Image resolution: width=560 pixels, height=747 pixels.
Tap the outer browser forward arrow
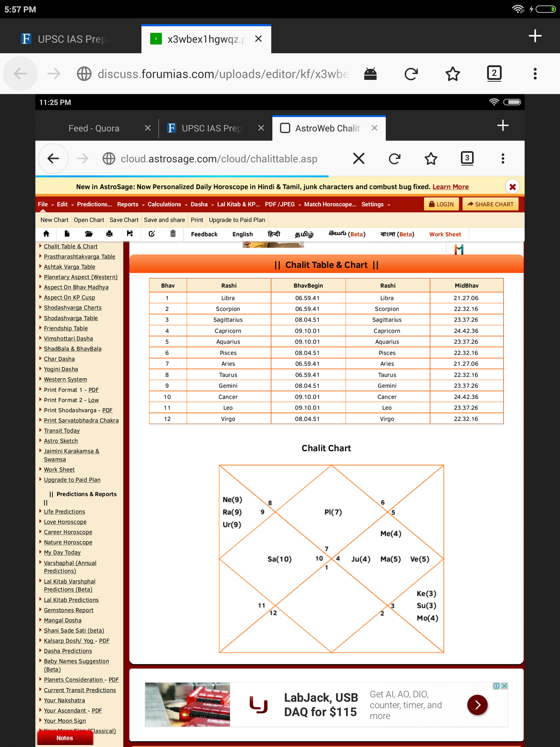[x=54, y=74]
